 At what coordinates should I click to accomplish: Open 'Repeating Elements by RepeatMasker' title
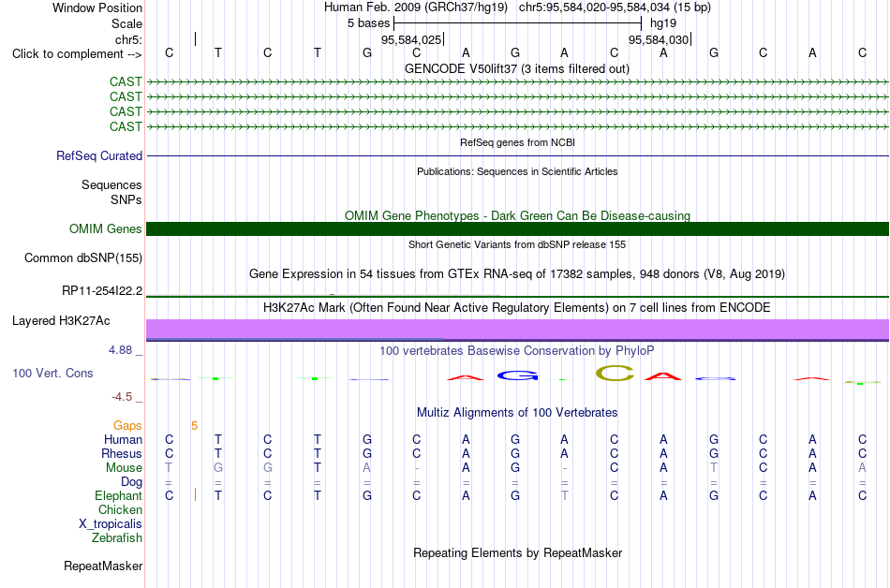click(517, 552)
